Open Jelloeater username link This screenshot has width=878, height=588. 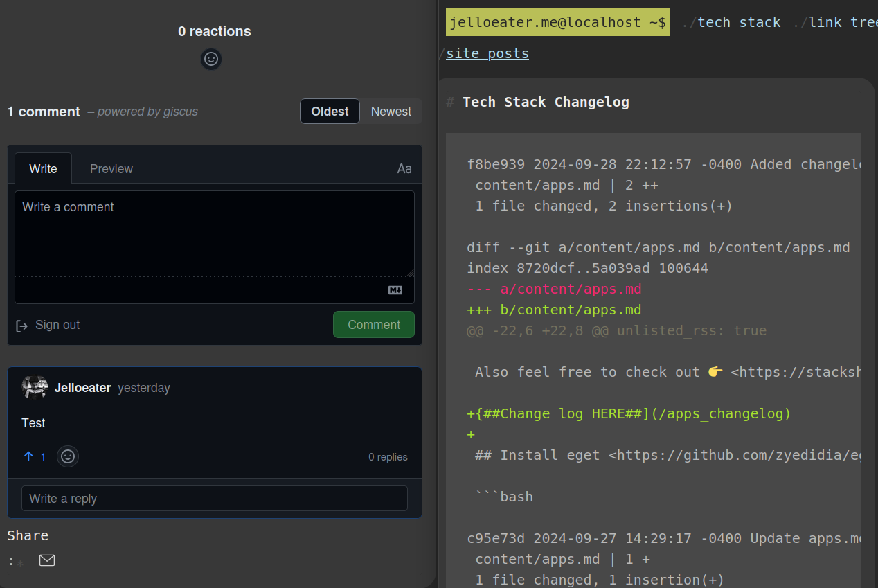point(82,388)
